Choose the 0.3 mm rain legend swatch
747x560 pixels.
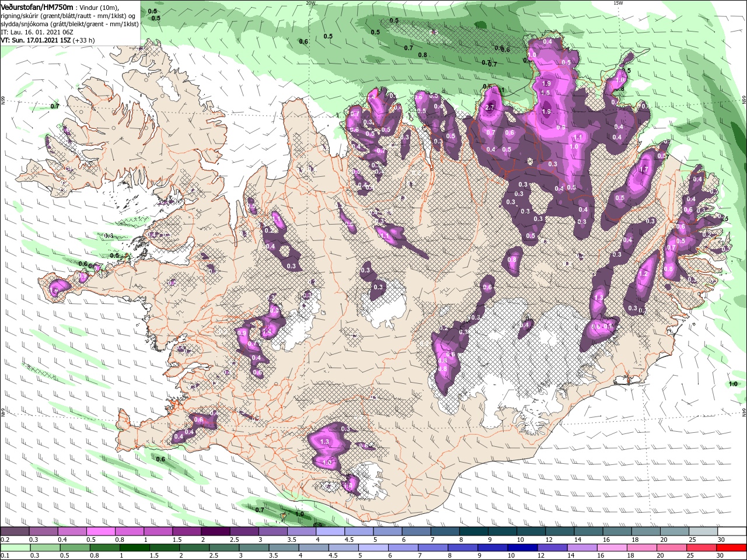point(44,548)
